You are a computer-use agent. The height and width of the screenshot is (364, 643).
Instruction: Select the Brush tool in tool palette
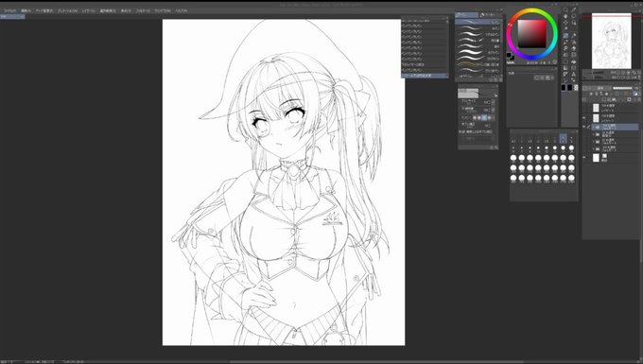click(565, 43)
